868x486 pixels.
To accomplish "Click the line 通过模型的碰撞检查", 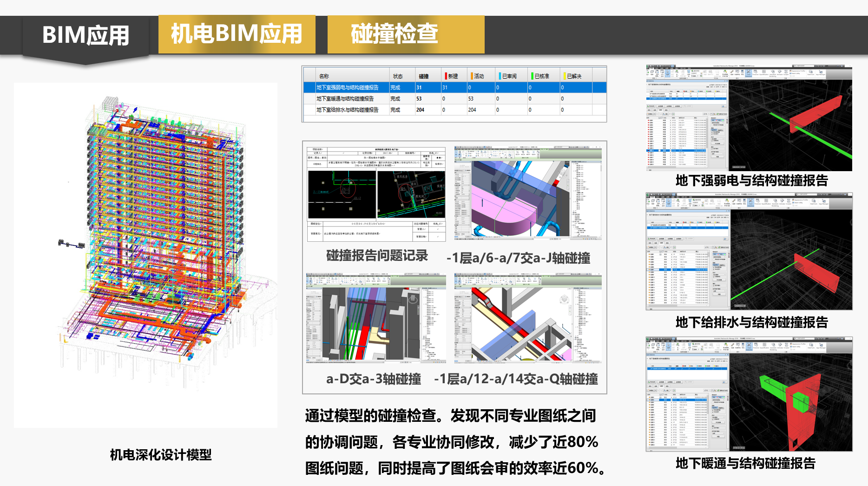I will [x=451, y=416].
